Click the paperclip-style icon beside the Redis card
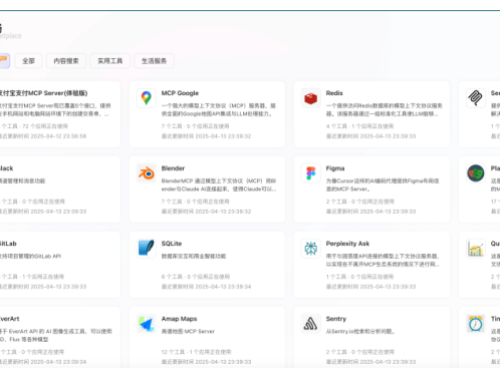This screenshot has width=500, height=375. (x=476, y=98)
